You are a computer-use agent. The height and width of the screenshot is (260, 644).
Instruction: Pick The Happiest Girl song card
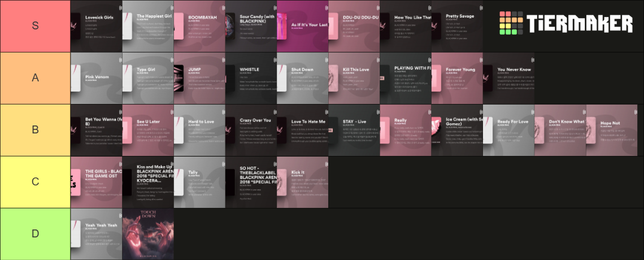(x=148, y=26)
